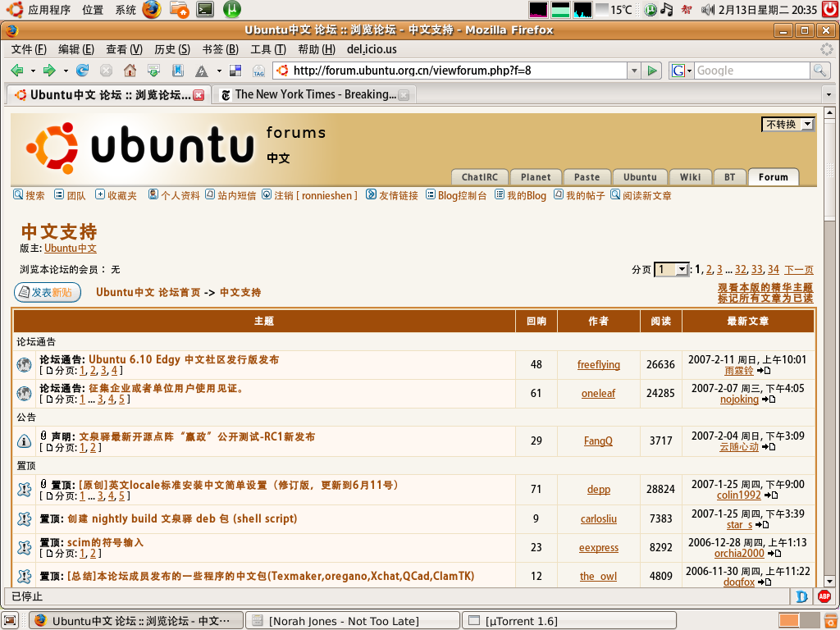Open the dropdown arrow beside the A icon
Viewport: 840px width, 630px height.
pyautogui.click(x=218, y=71)
